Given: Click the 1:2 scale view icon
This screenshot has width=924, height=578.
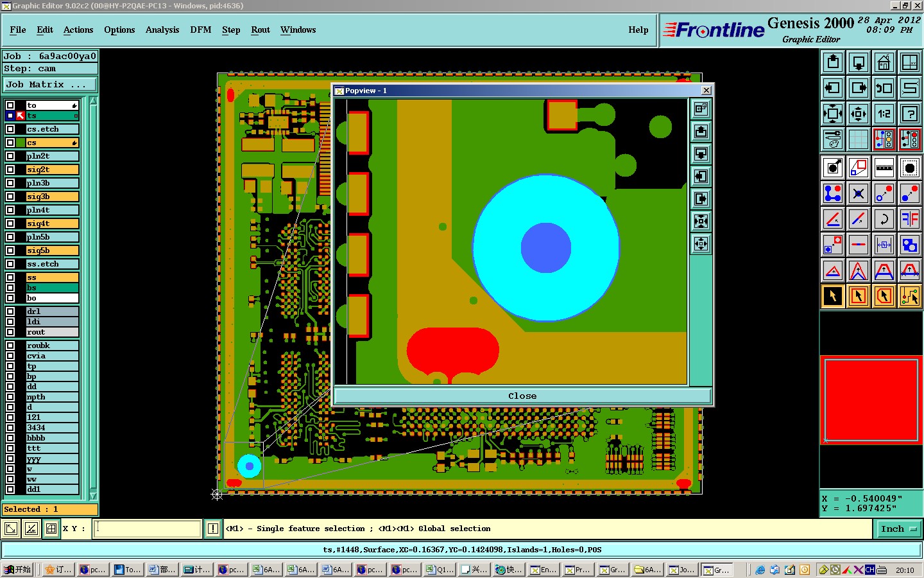Looking at the screenshot, I should 884,114.
